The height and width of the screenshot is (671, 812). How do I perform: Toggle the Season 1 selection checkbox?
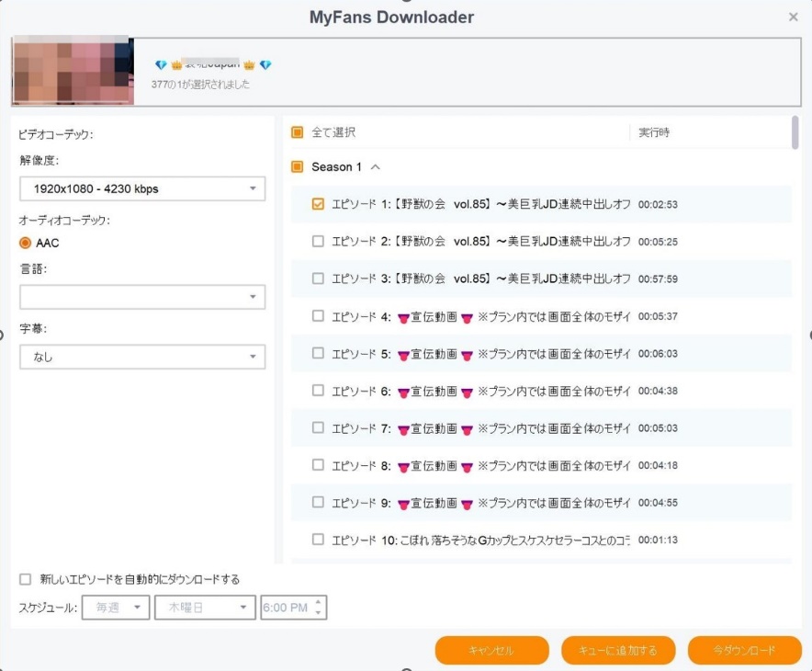tap(297, 167)
